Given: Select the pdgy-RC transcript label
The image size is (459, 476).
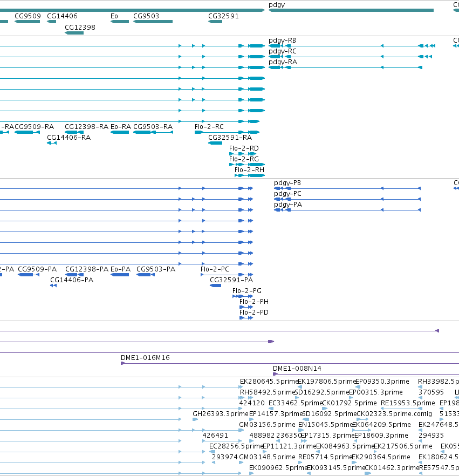Looking at the screenshot, I should point(283,51).
